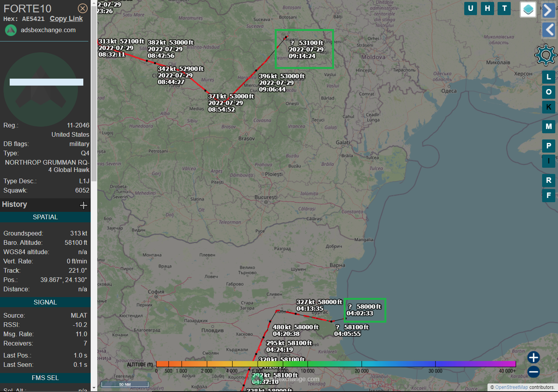This screenshot has height=392, width=558.
Task: Toggle the O map button
Action: coord(548,92)
